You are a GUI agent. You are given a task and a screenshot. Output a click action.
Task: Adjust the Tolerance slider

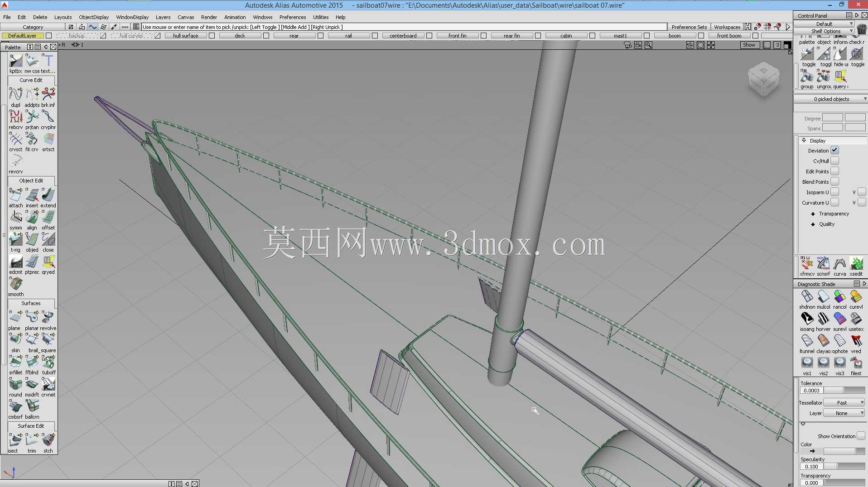(844, 390)
